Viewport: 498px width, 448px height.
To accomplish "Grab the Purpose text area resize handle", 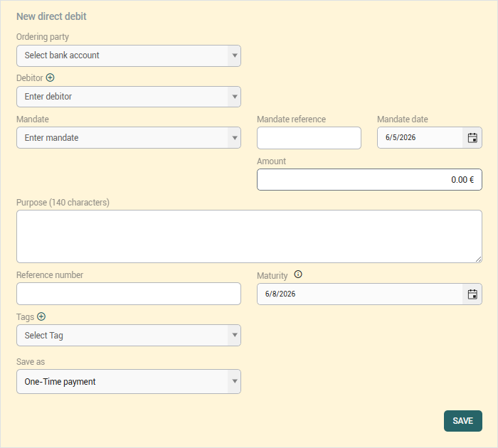I will (479, 259).
